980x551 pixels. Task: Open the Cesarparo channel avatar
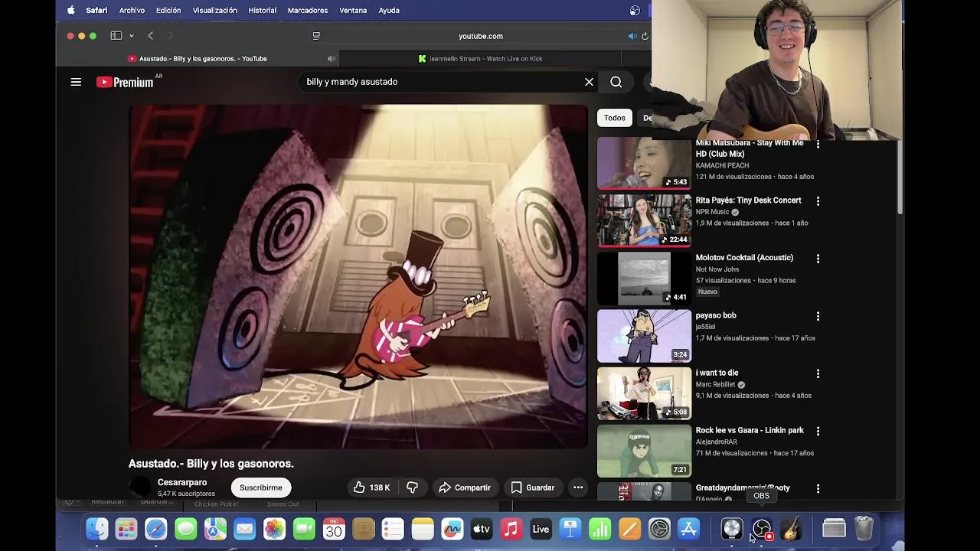click(x=140, y=487)
